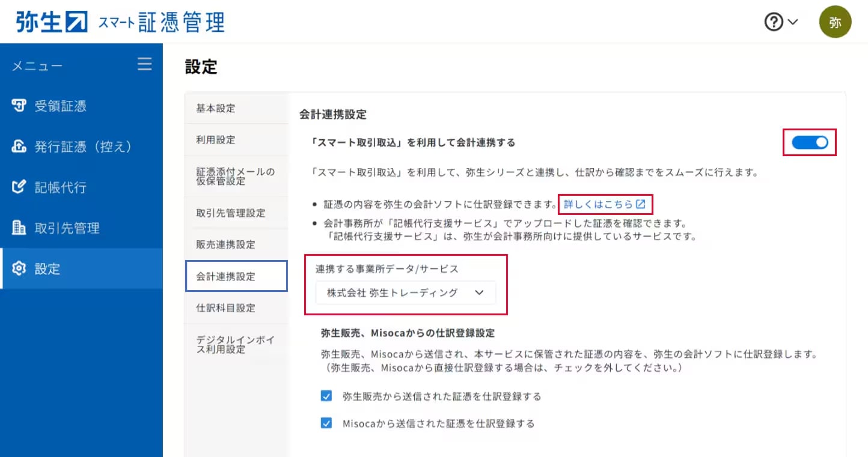Click the 取引先管理 building icon
868x457 pixels.
click(x=19, y=228)
